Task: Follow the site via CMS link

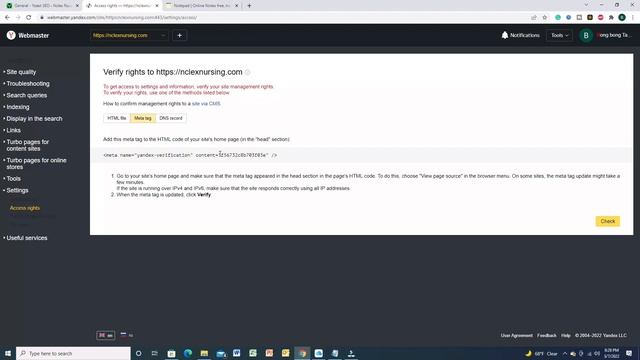Action: click(x=206, y=104)
